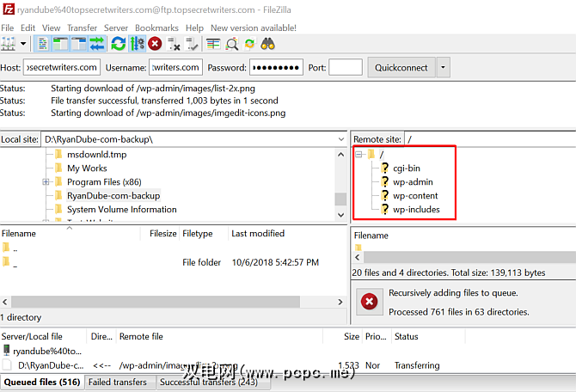Image resolution: width=576 pixels, height=392 pixels.
Task: Toggle transfer queue display icon
Action: pos(97,44)
